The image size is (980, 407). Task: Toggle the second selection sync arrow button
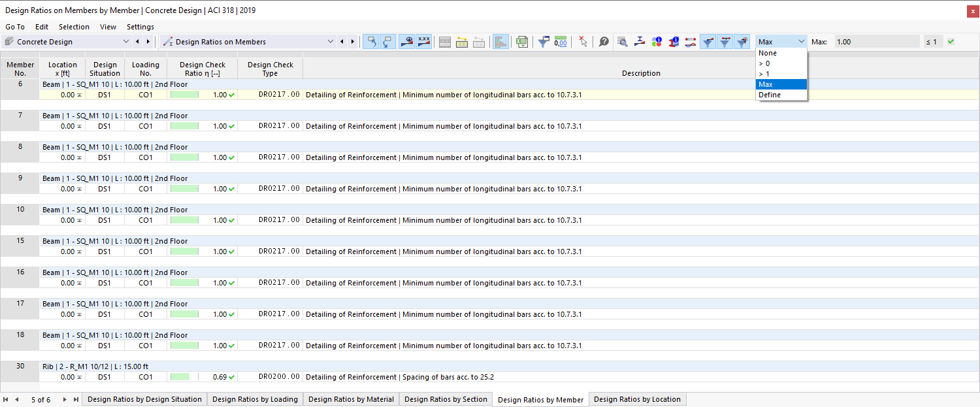coord(387,42)
